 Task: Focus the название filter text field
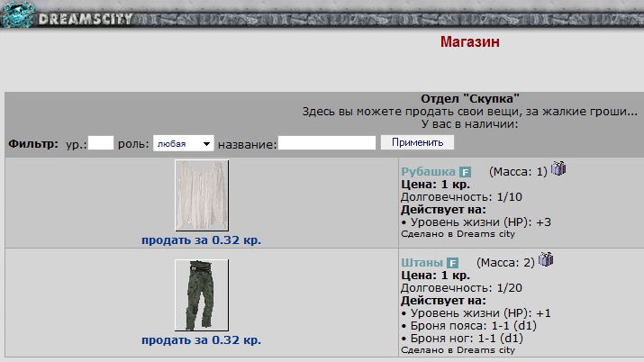[x=327, y=143]
